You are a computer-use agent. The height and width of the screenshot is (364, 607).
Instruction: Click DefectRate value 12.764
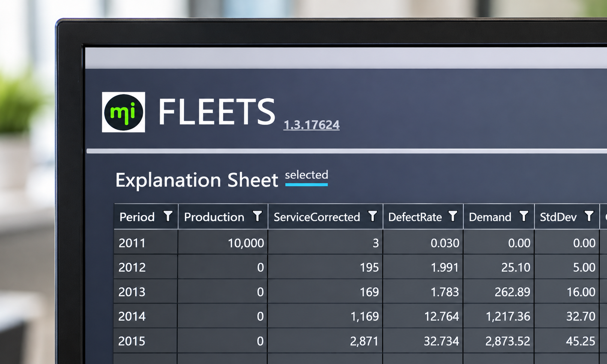(x=442, y=317)
